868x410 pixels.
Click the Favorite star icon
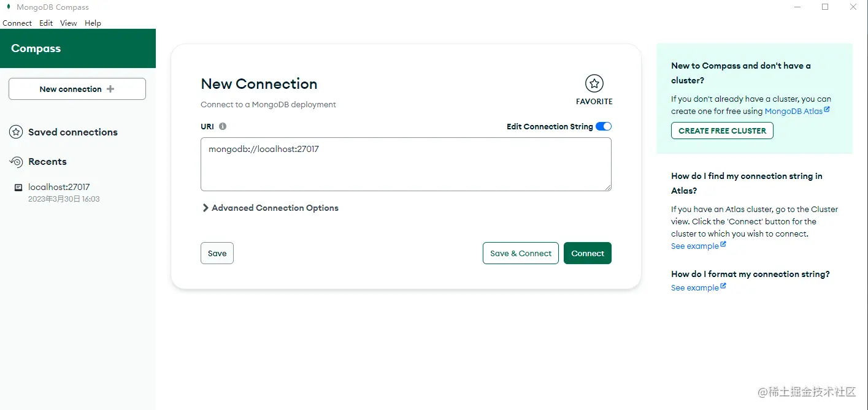point(594,83)
